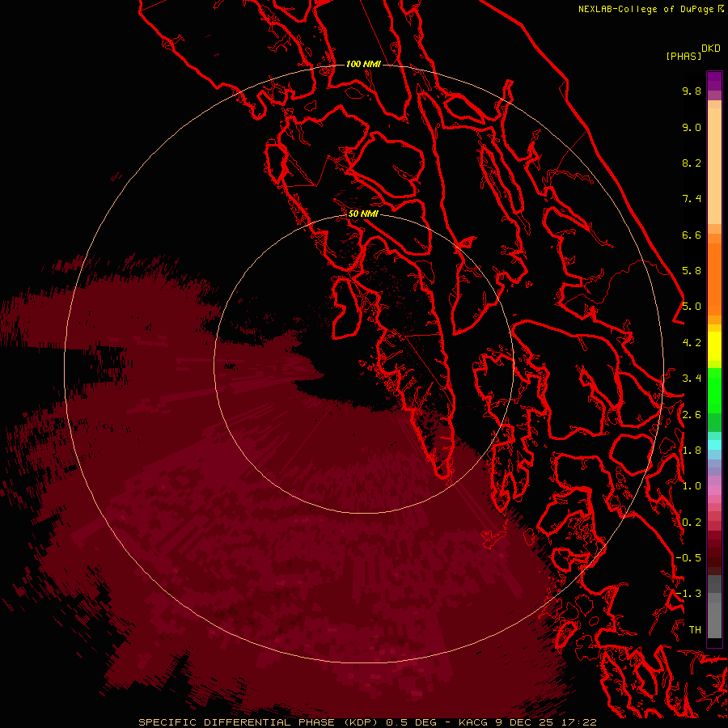Click the 5.0 scale value

692,307
